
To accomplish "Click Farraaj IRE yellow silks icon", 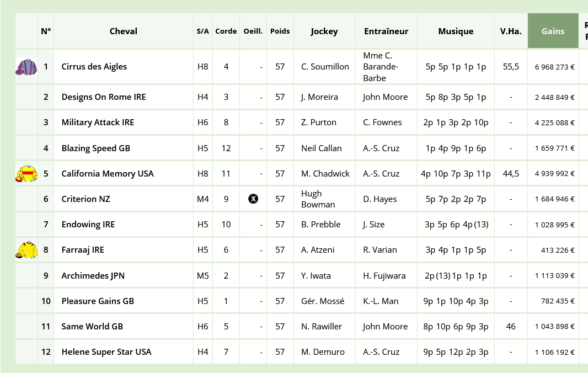I will coord(26,250).
